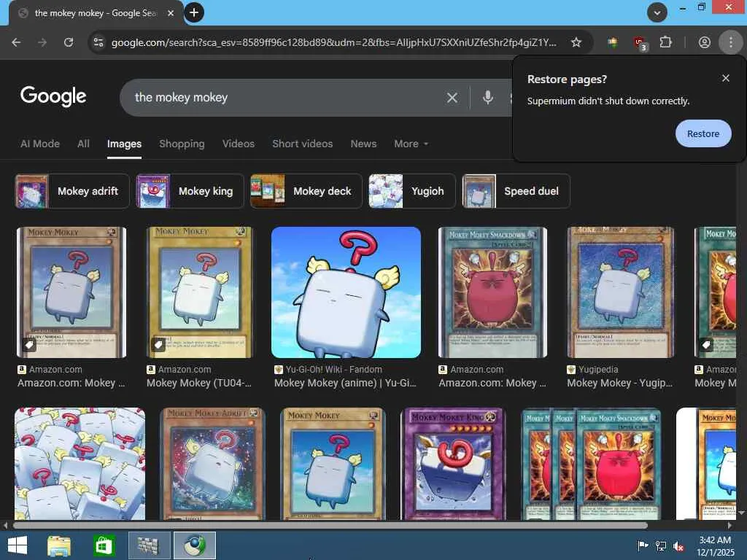Close the 'the mokey mokey' browser tab

[171, 13]
